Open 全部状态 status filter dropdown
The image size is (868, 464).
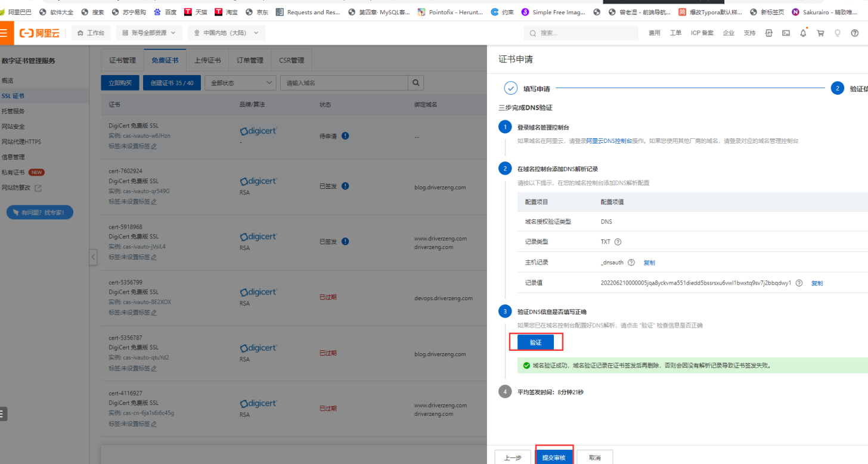tap(240, 83)
